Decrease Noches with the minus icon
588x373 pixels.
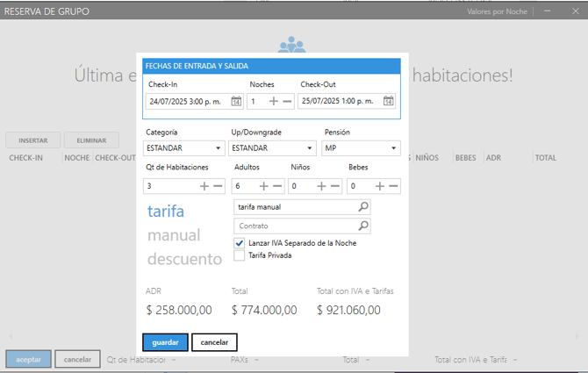click(287, 102)
